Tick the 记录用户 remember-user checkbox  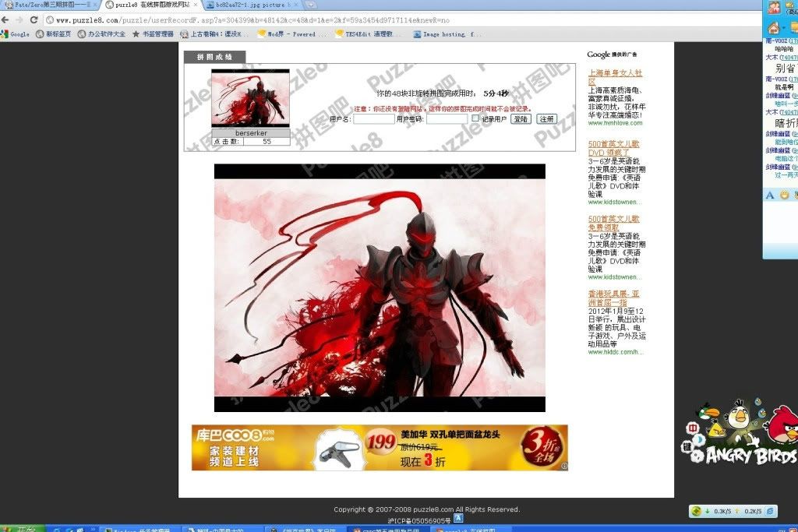tap(475, 118)
